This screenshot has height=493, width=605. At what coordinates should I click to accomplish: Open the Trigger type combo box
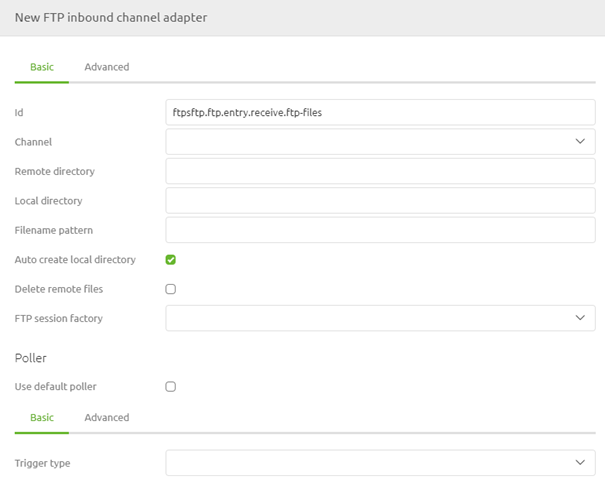[370, 463]
